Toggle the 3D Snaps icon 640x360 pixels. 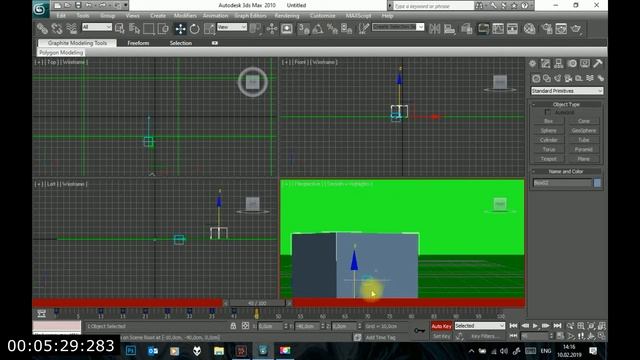(x=303, y=29)
